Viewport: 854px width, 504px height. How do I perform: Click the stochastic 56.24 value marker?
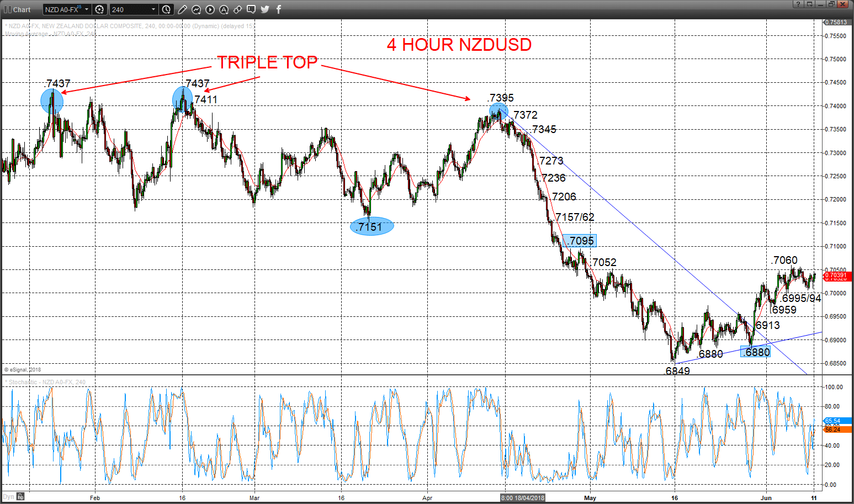tap(837, 429)
